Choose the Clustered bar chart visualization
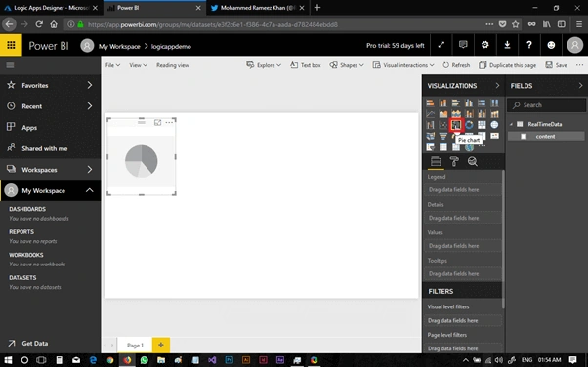The height and width of the screenshot is (367, 588). pyautogui.click(x=456, y=102)
